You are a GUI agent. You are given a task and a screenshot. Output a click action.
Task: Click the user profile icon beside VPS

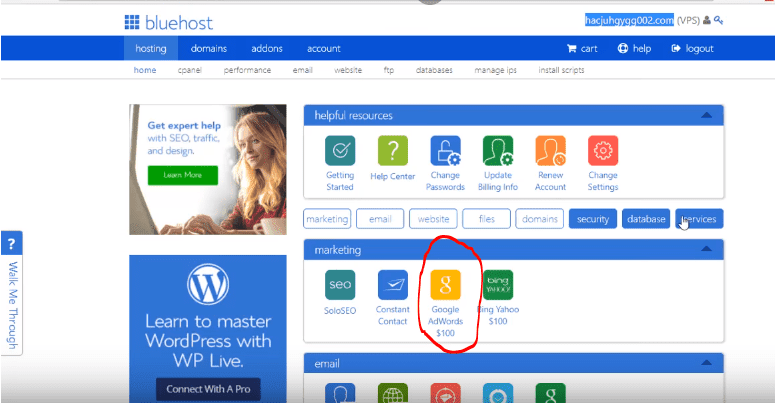(707, 20)
